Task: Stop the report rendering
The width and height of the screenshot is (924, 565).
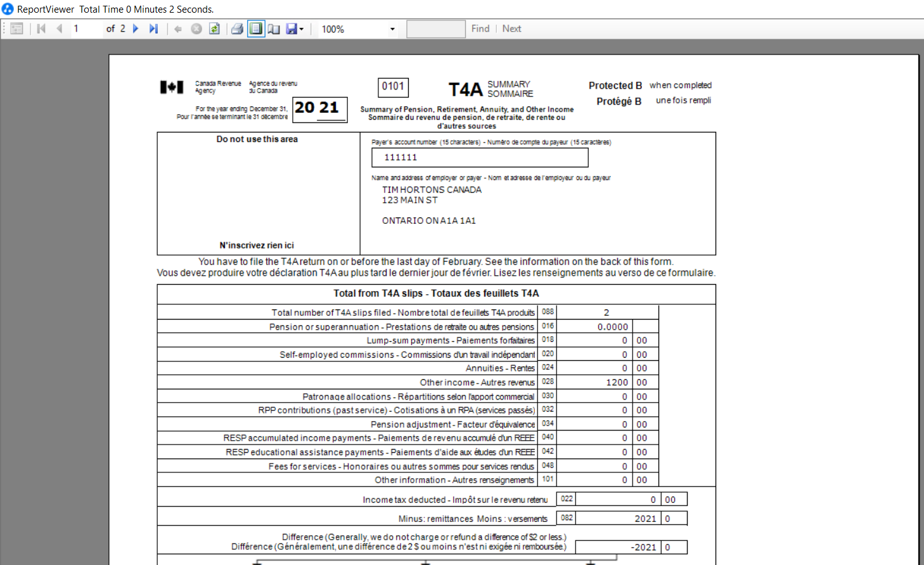Action: (x=195, y=29)
